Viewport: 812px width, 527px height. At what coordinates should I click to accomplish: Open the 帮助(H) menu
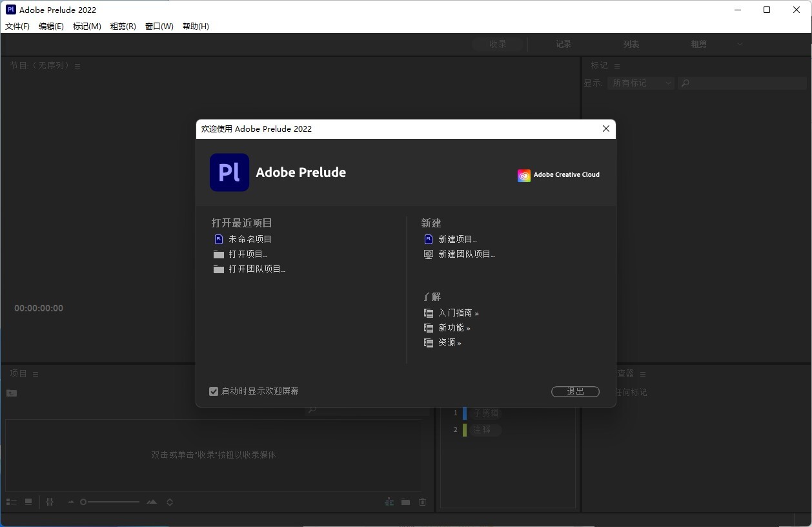click(196, 26)
